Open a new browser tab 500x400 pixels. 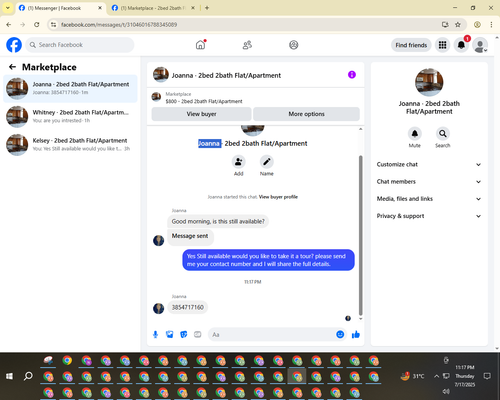pyautogui.click(x=207, y=8)
